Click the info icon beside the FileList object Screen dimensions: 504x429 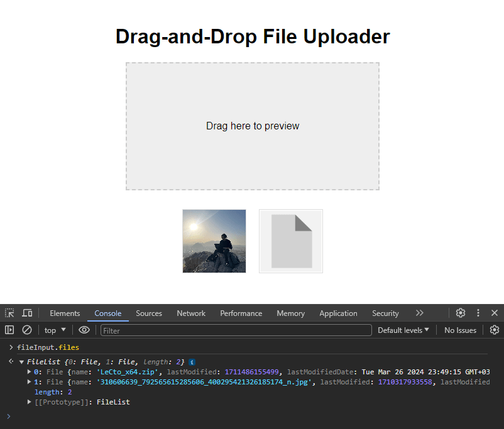pos(192,362)
